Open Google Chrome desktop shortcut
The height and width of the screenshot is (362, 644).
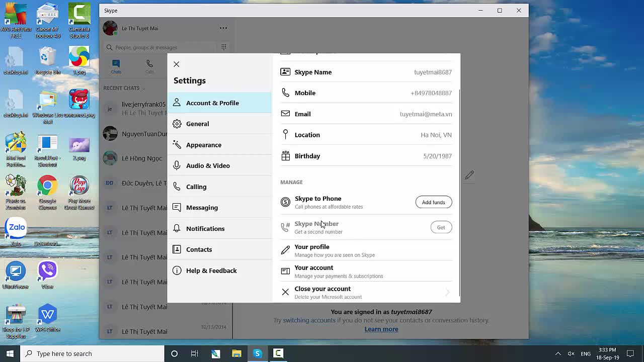pyautogui.click(x=47, y=193)
